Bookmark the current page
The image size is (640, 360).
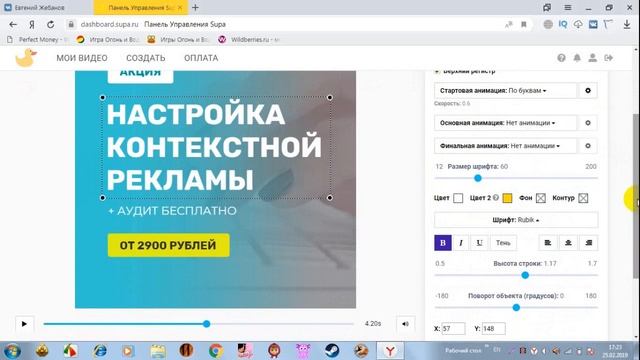click(x=524, y=24)
